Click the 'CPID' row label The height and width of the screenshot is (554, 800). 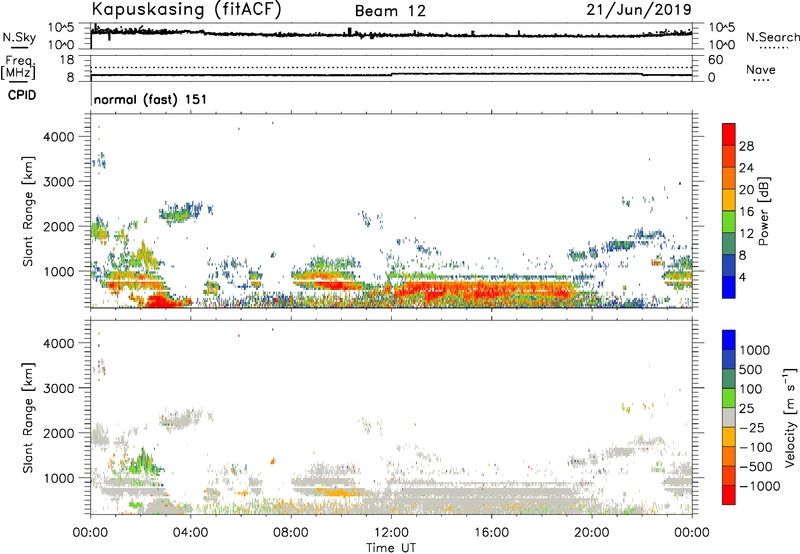coord(22,95)
